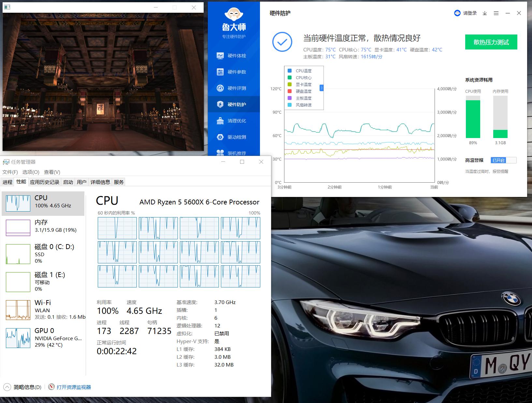Open the Ludashi hamburger menu
The width and height of the screenshot is (532, 403).
496,13
